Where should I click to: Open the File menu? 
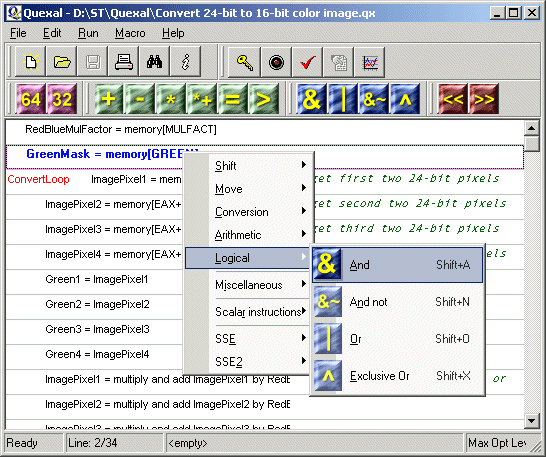coord(18,33)
